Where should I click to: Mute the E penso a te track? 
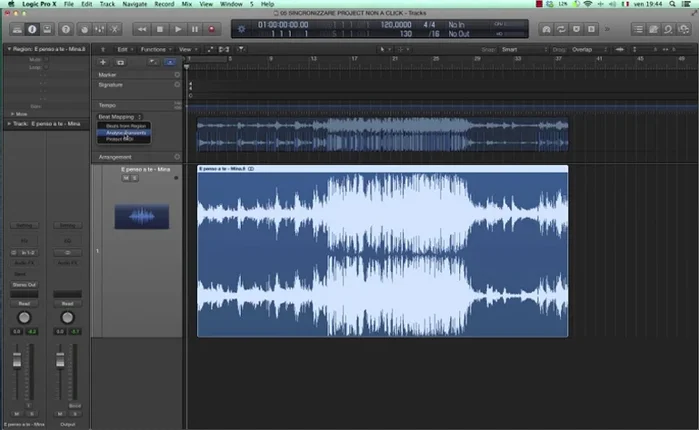tap(125, 179)
